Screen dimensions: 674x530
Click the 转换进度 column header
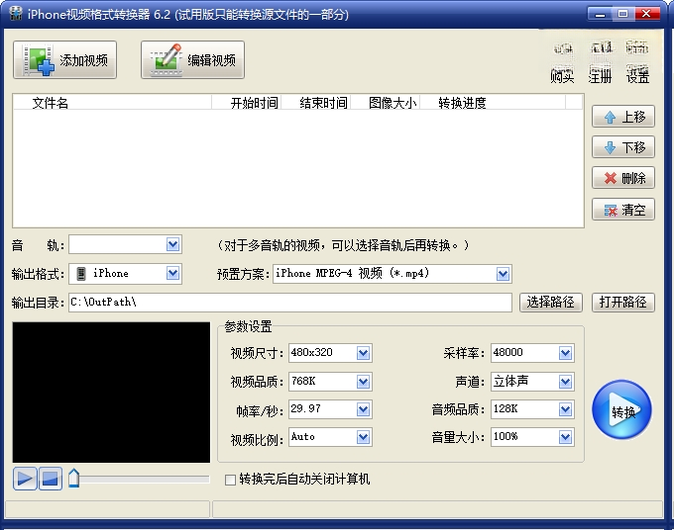coord(493,103)
